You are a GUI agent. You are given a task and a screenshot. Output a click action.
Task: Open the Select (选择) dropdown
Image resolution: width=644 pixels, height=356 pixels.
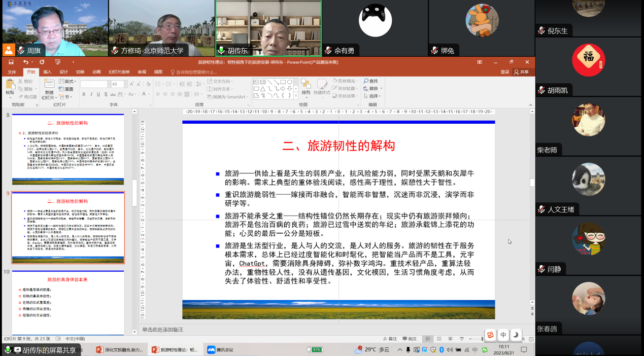click(373, 96)
